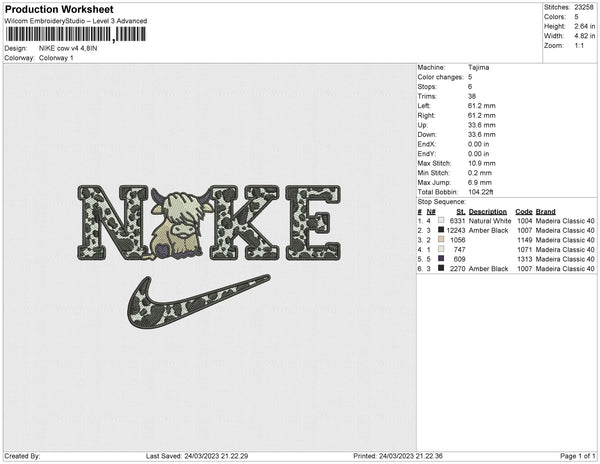Viewport: 600px width, 464px height.
Task: Click the cream swatch with code 1071
Action: (441, 249)
